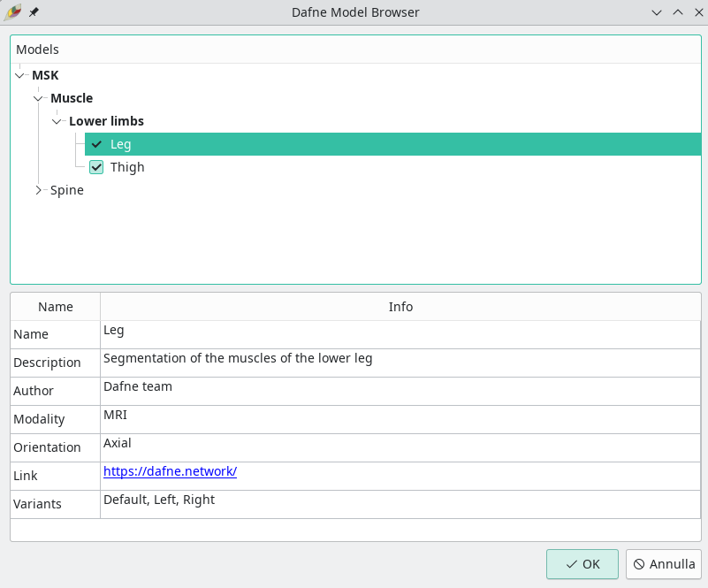The width and height of the screenshot is (708, 588).
Task: Collapse the Muscle tree node
Action: tap(38, 98)
